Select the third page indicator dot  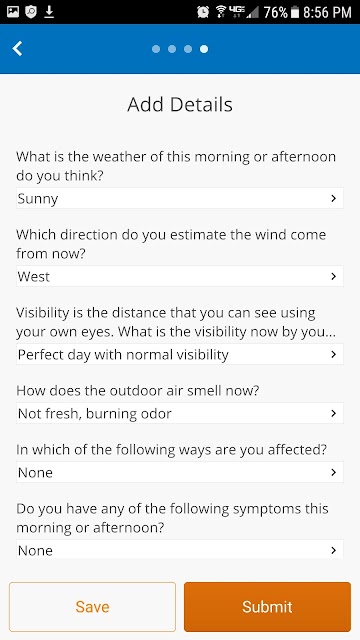[x=188, y=49]
